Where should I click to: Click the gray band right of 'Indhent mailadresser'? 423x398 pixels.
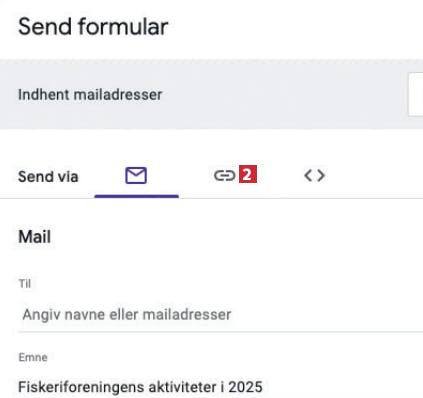[283, 95]
